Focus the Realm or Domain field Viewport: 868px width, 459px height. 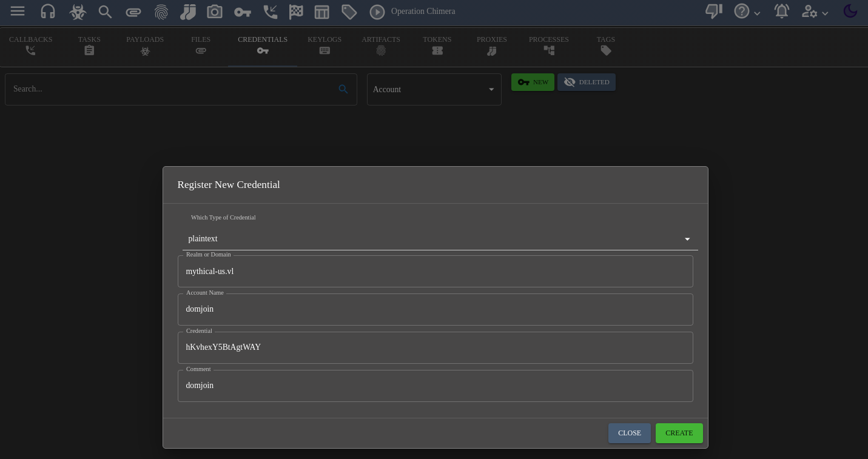click(436, 271)
